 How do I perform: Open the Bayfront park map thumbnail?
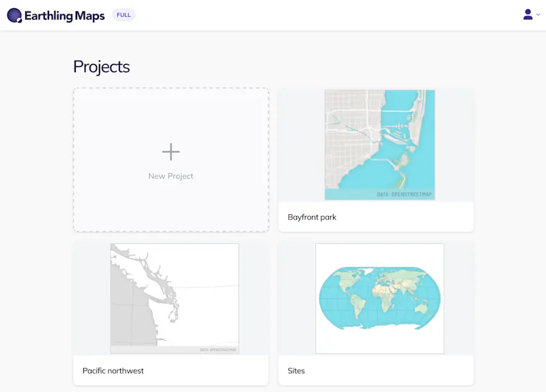[379, 145]
